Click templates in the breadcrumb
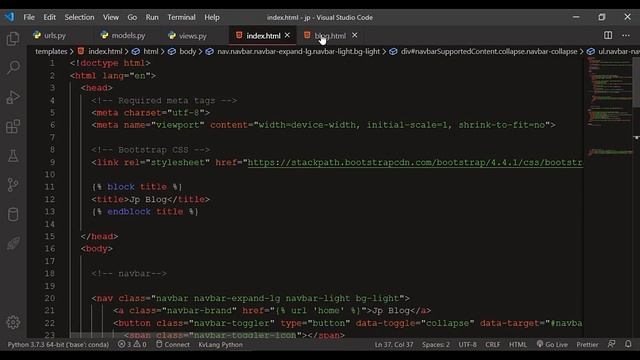This screenshot has height=360, width=640. click(x=51, y=51)
